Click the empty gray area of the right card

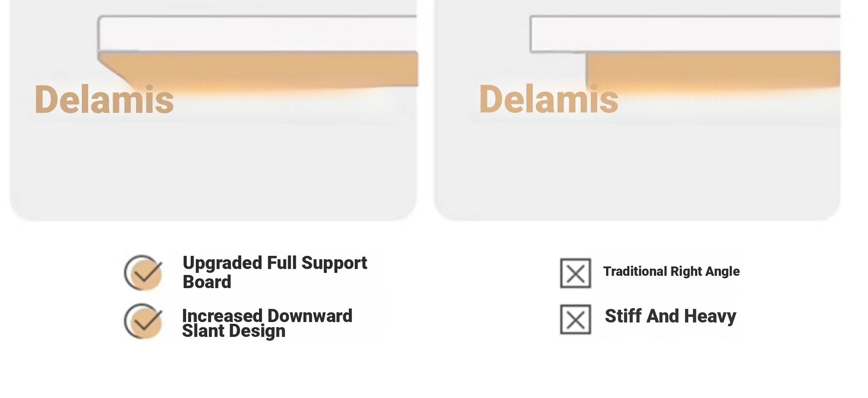637,170
